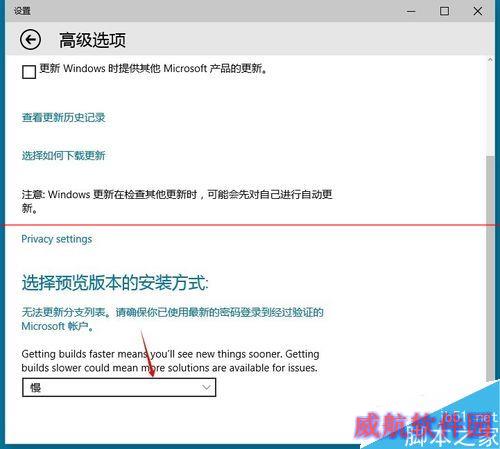
Task: Maximize the 设置 window
Action: pyautogui.click(x=444, y=11)
